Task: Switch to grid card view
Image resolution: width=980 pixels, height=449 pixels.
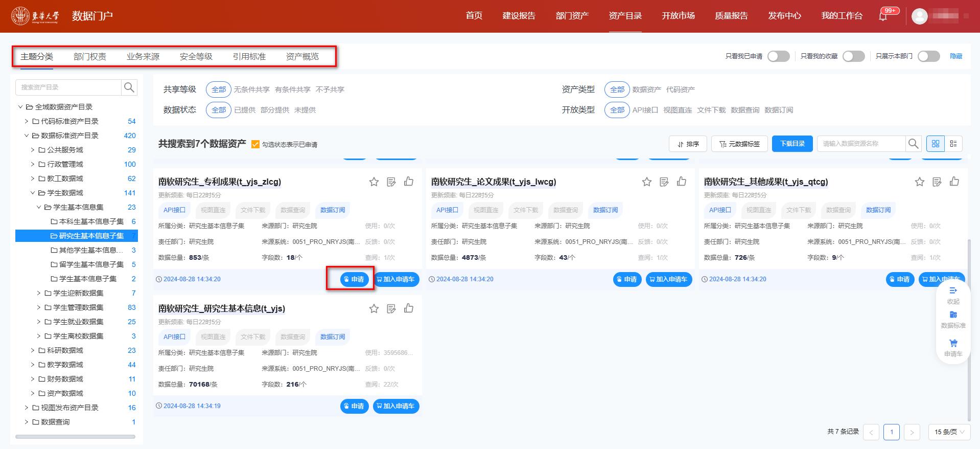Action: pyautogui.click(x=936, y=144)
